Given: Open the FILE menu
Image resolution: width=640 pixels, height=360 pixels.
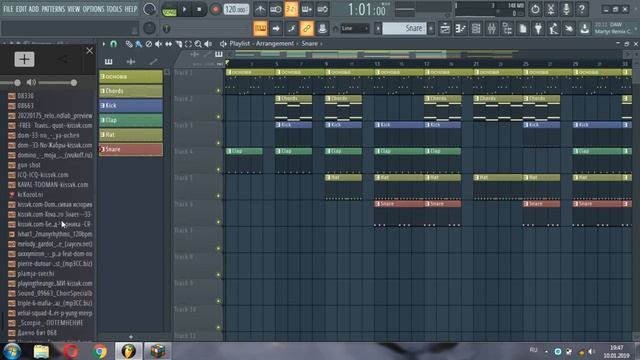Looking at the screenshot, I should [8, 9].
